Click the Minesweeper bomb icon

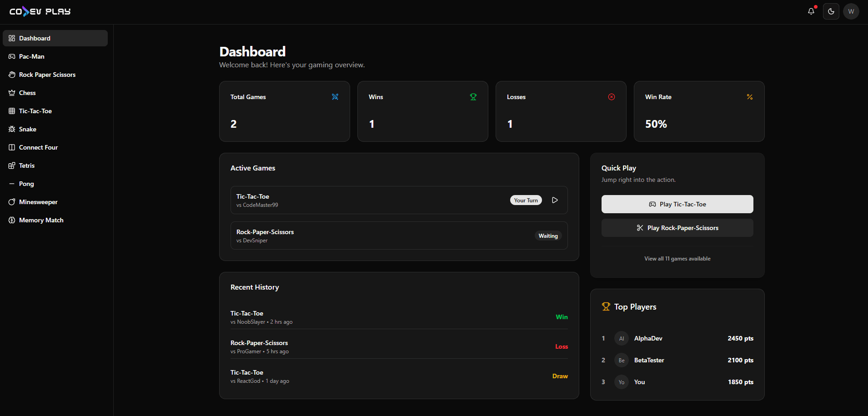point(12,202)
